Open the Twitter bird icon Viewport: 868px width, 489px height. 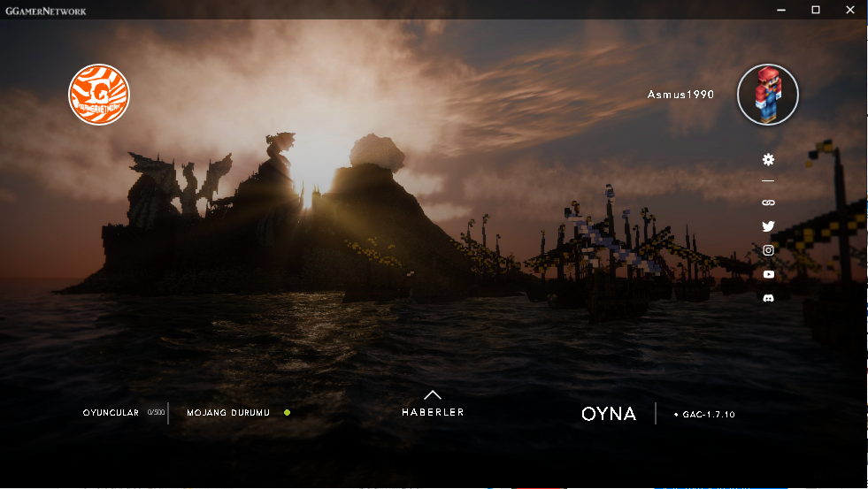click(768, 226)
